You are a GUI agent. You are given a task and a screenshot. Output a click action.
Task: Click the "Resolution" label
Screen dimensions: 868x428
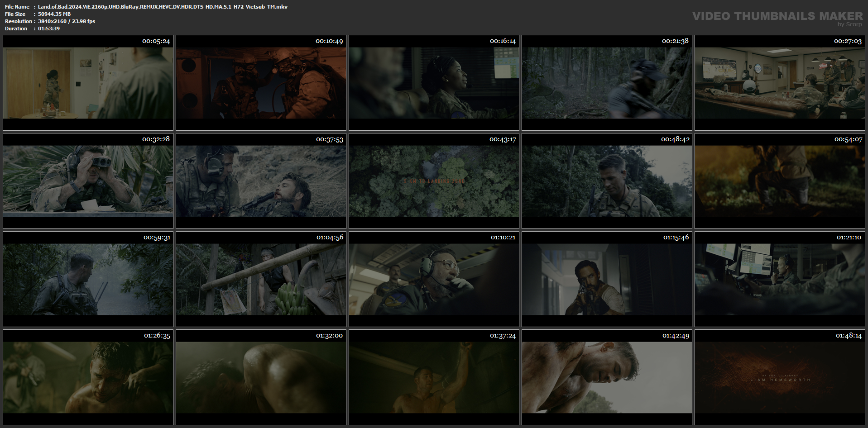coord(19,21)
